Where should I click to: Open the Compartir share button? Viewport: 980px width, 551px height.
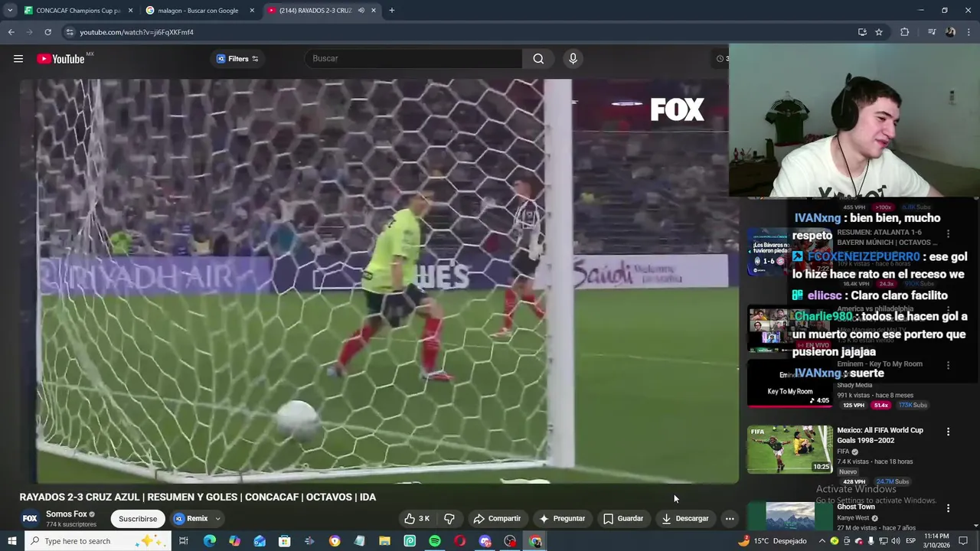pos(497,519)
